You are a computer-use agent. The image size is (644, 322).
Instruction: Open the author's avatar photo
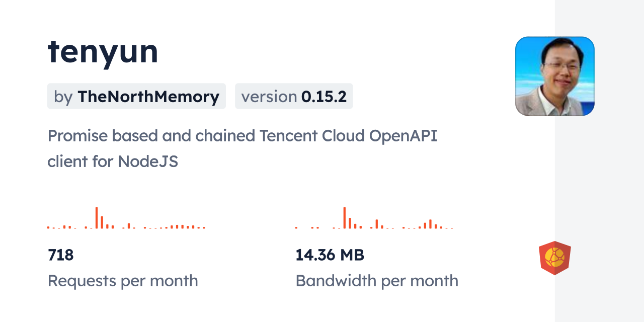pyautogui.click(x=554, y=76)
